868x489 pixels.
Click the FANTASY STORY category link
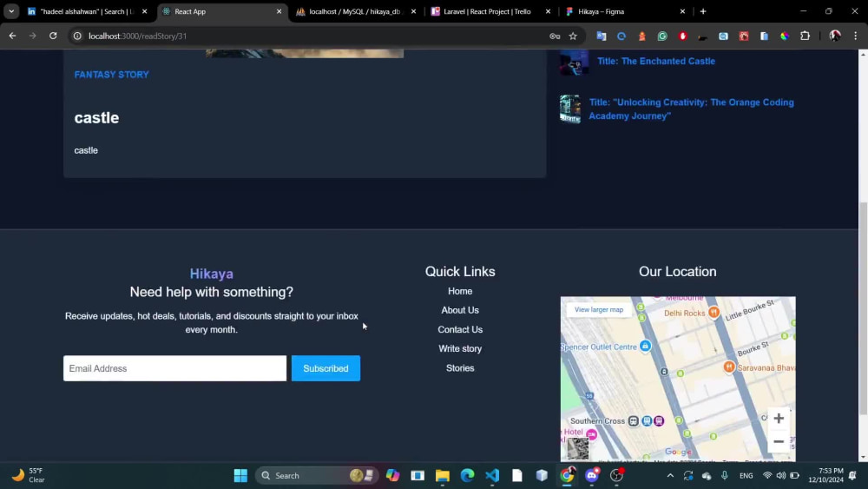pyautogui.click(x=112, y=74)
